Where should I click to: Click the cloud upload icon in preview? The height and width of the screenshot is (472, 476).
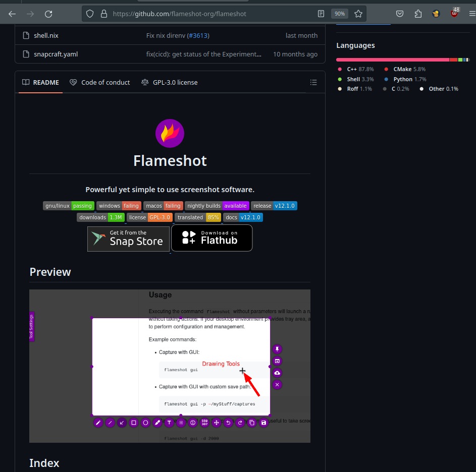(x=277, y=373)
